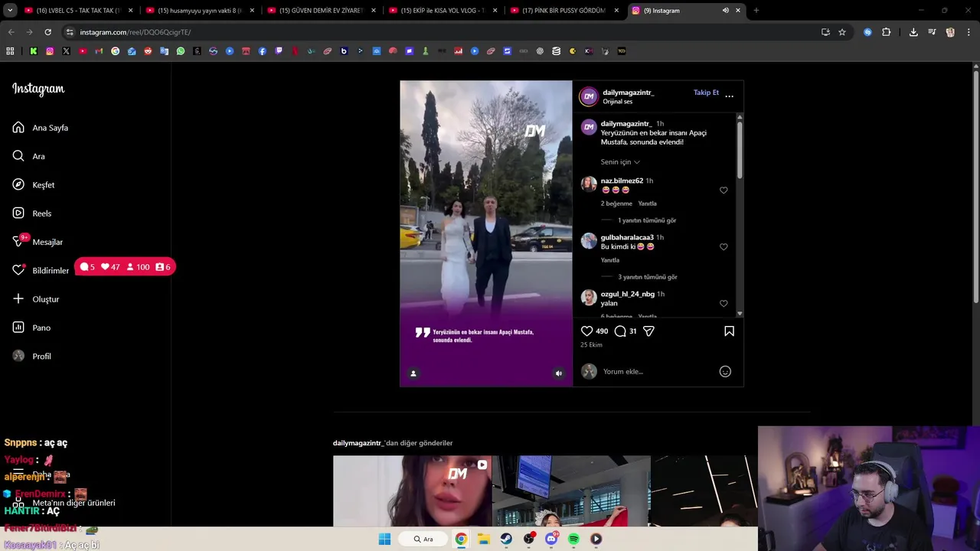The width and height of the screenshot is (980, 551).
Task: Open naz.bilmez62 username link
Action: [622, 181]
